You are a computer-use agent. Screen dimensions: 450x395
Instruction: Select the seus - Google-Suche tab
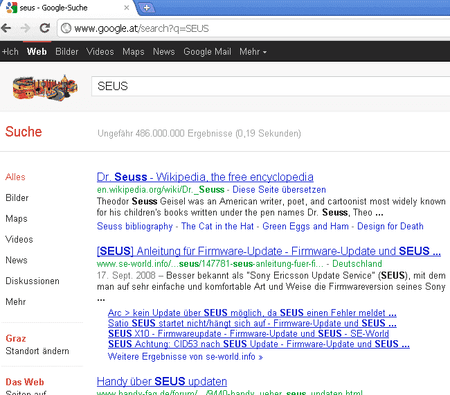click(x=67, y=8)
